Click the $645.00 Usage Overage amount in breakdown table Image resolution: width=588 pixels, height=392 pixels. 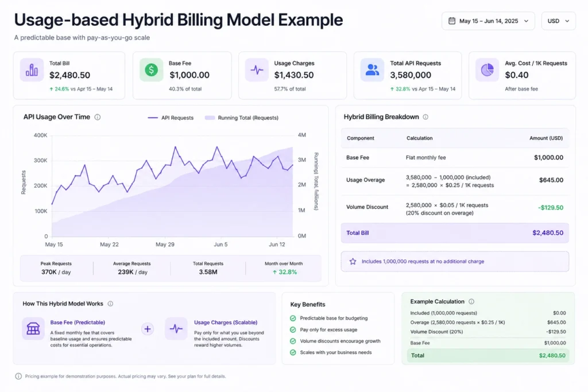tap(551, 180)
